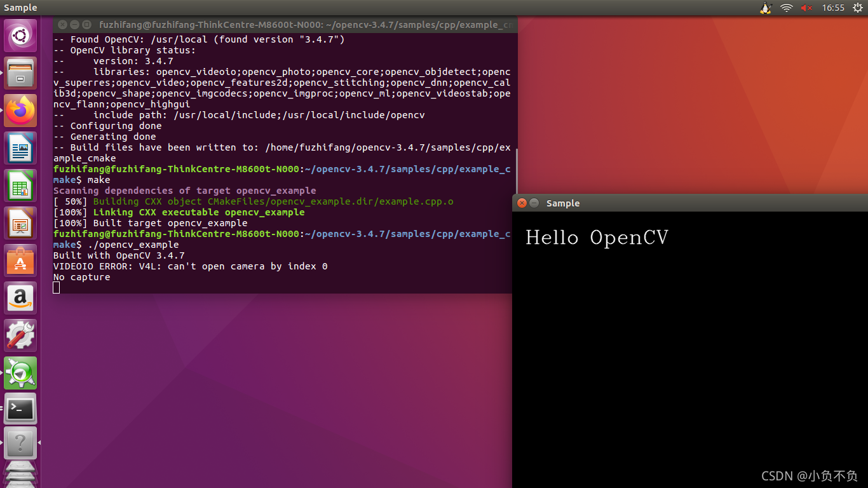Maximize the terminal window

point(86,25)
